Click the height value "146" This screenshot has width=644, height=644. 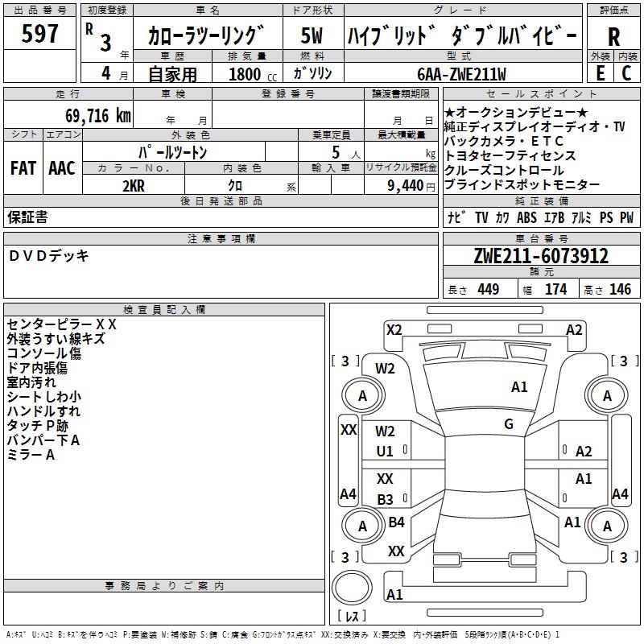(620, 289)
